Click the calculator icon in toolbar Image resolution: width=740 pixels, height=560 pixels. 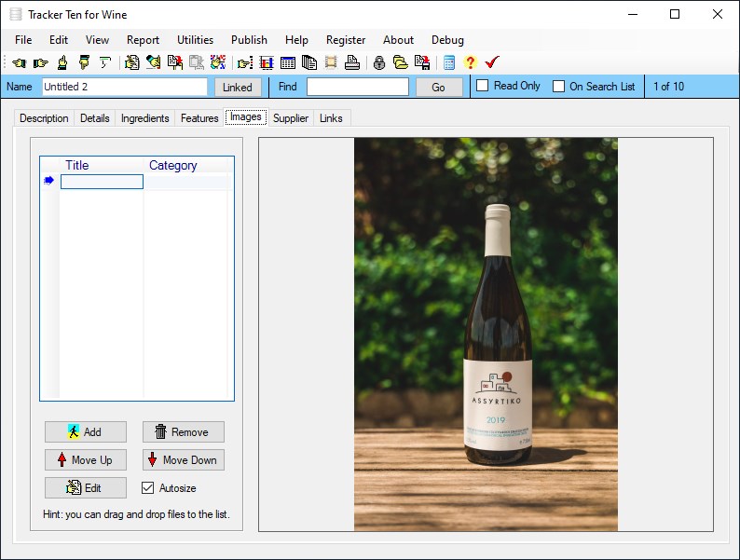449,63
